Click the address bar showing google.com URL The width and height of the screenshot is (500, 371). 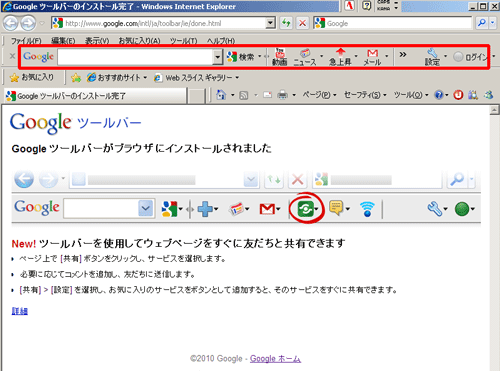(159, 23)
